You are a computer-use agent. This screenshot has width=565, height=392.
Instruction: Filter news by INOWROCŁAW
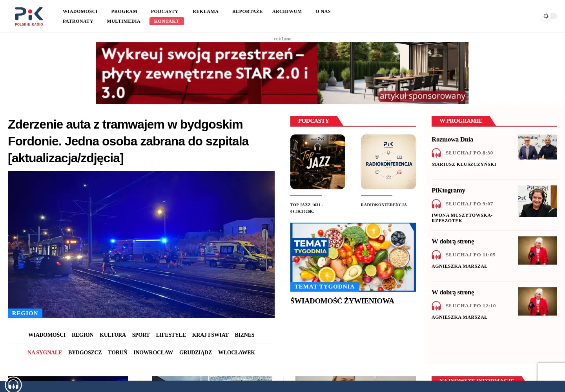(x=153, y=352)
